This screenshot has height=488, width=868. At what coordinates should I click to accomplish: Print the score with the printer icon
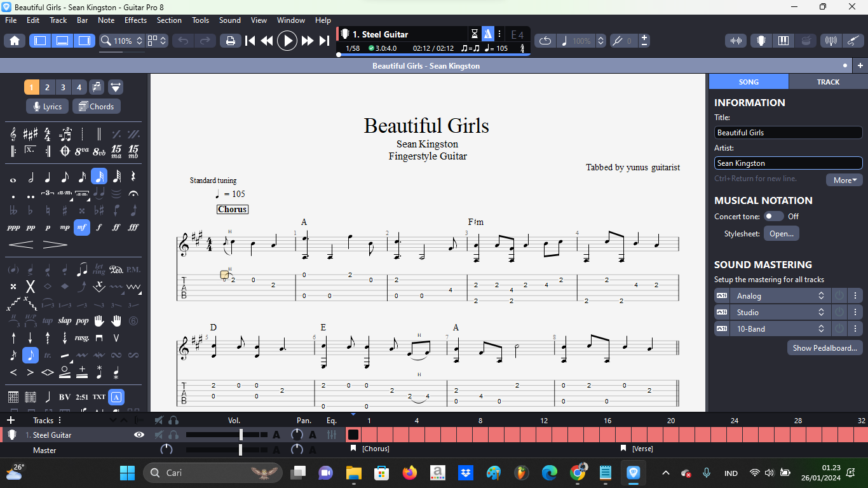[231, 41]
